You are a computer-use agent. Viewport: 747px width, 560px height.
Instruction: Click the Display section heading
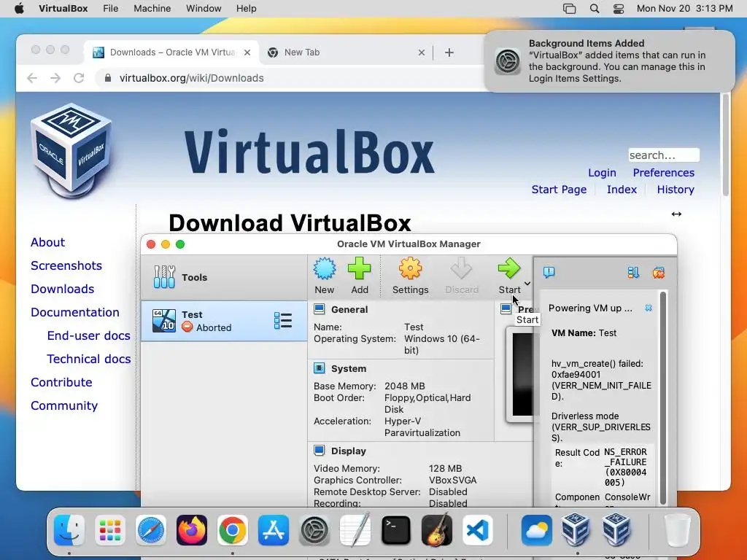click(348, 451)
